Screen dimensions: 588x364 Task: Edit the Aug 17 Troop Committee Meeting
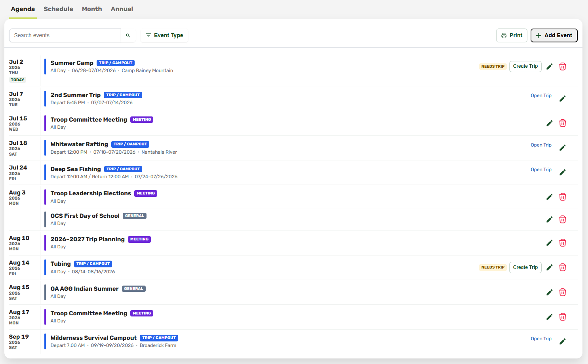pos(549,317)
